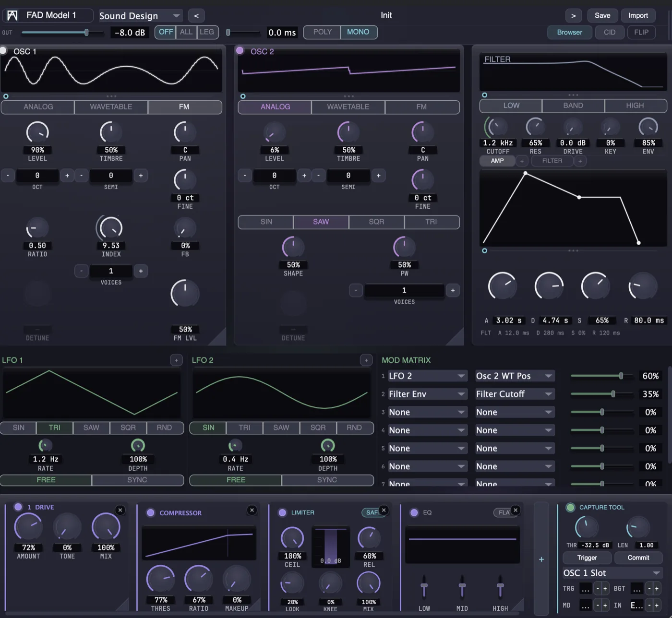This screenshot has height=618, width=672.
Task: Click the Capture Tool Commit button
Action: (x=638, y=558)
